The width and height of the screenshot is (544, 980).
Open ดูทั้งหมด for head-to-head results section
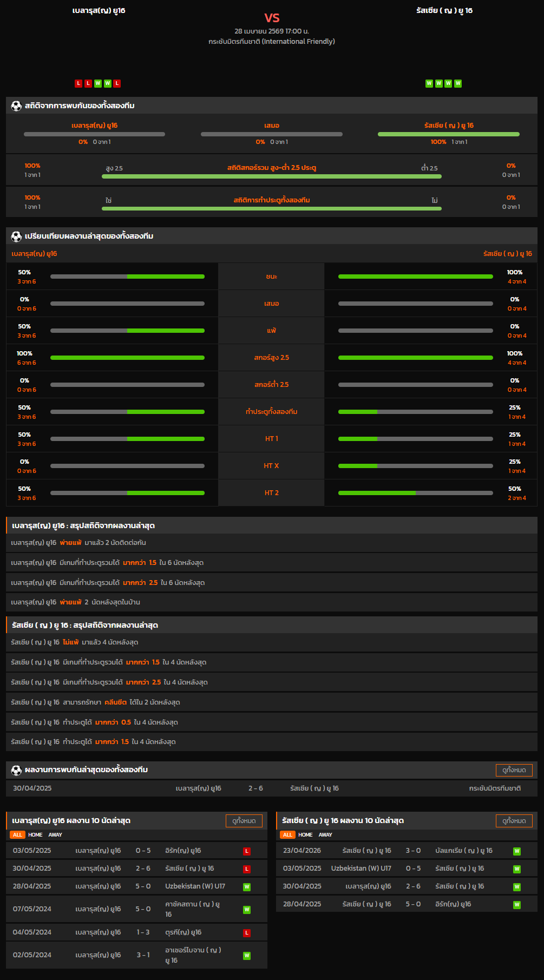(x=514, y=770)
